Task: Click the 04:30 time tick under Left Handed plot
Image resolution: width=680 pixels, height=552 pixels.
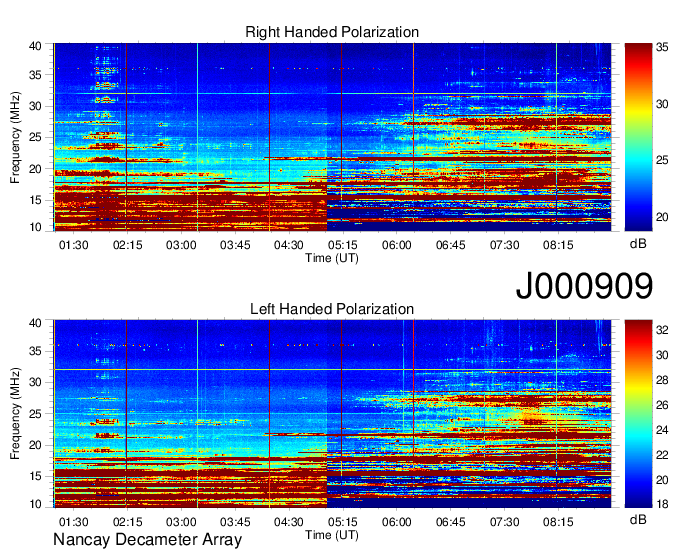Action: click(x=289, y=522)
